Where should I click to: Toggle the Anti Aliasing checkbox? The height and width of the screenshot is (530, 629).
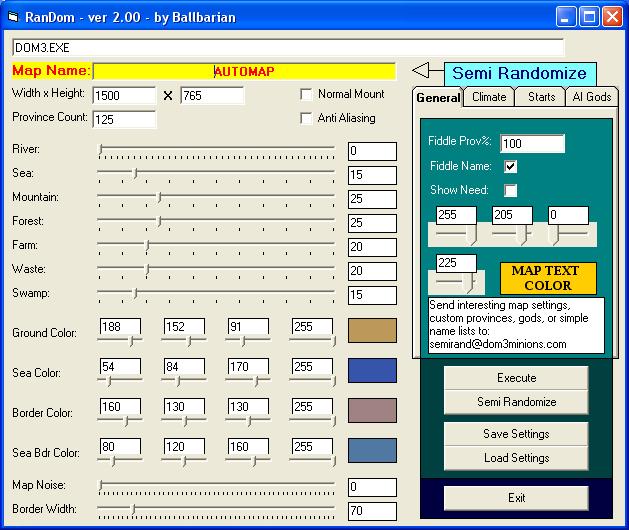pos(307,118)
